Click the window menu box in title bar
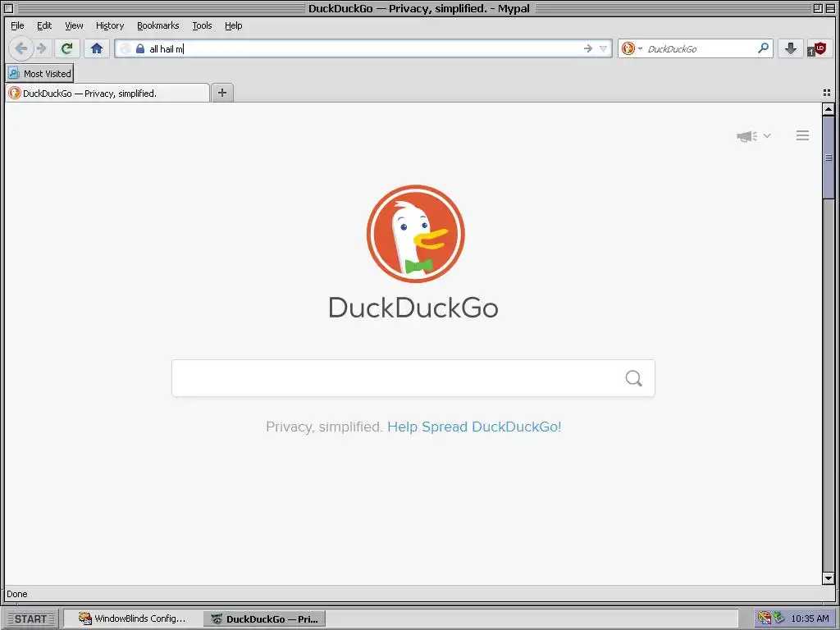 (8, 8)
